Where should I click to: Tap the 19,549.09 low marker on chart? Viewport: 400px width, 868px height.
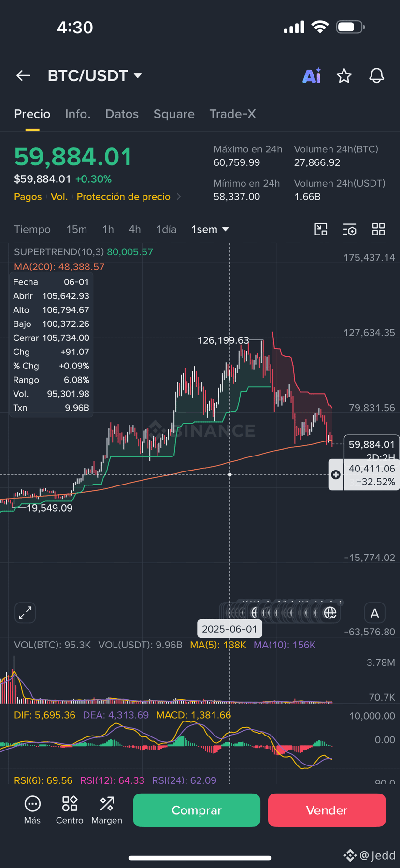coord(49,508)
